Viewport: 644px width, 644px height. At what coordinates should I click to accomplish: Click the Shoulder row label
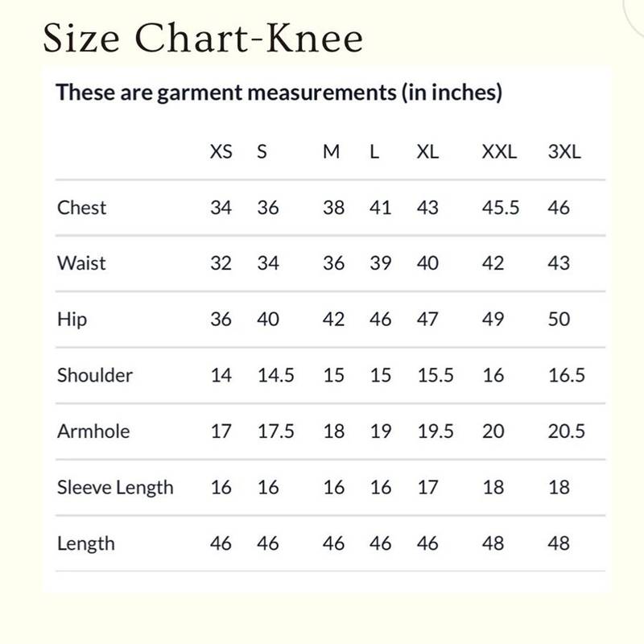pyautogui.click(x=94, y=375)
